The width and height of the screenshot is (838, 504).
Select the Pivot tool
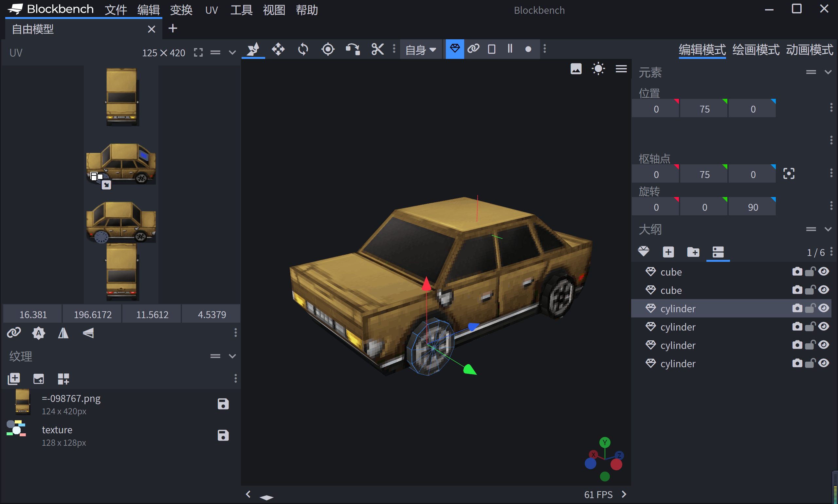[x=328, y=49]
